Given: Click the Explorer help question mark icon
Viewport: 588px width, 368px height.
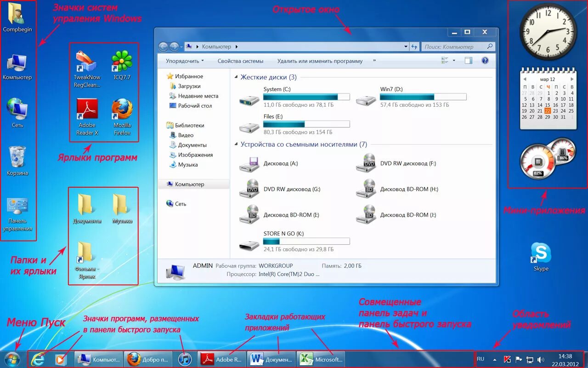Looking at the screenshot, I should [x=485, y=60].
